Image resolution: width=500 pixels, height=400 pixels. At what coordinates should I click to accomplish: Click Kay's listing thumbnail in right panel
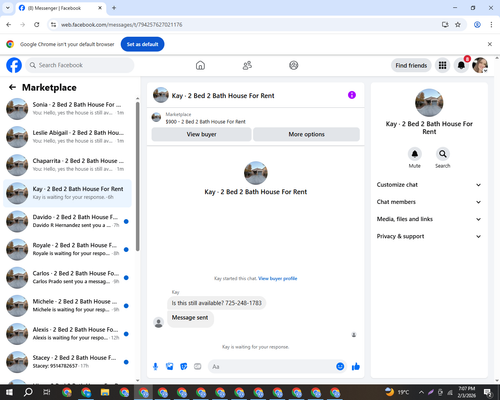[x=429, y=103]
